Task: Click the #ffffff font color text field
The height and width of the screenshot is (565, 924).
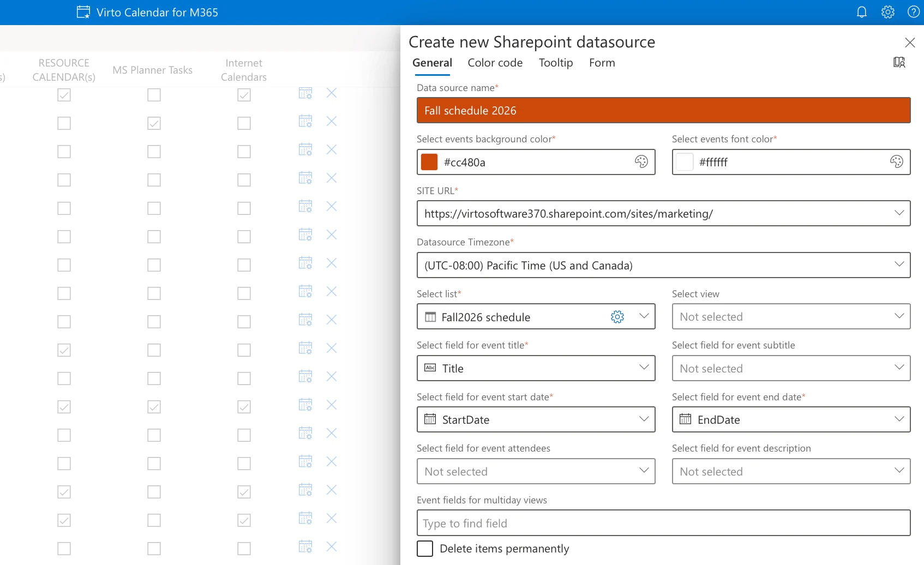Action: [x=791, y=162]
